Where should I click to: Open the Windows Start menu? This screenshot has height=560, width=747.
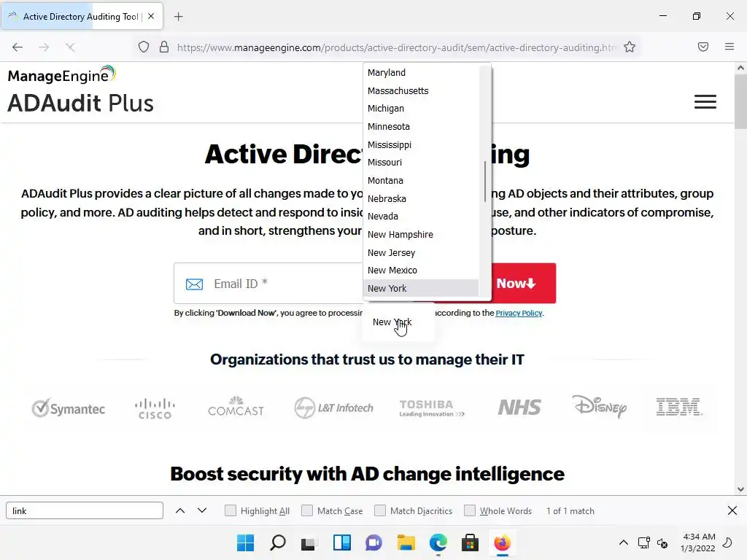pyautogui.click(x=245, y=542)
